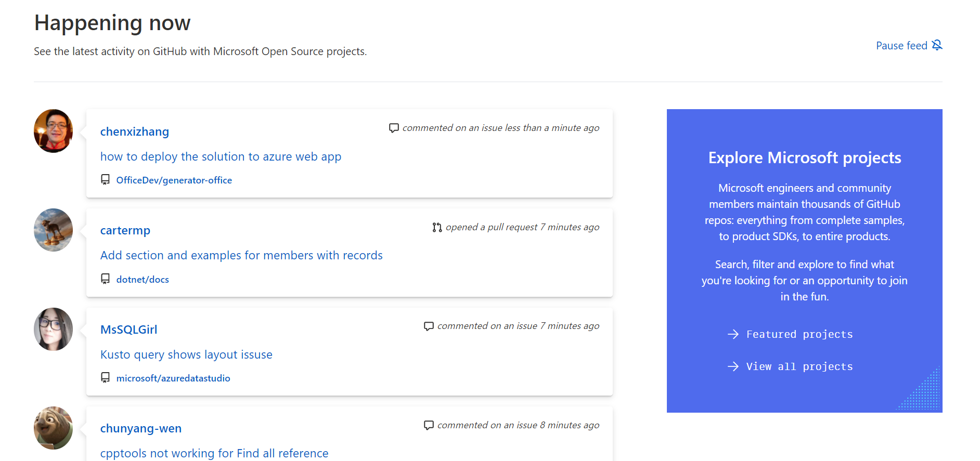Click the pull request icon for cartermp
This screenshot has width=980, height=461.
437,227
